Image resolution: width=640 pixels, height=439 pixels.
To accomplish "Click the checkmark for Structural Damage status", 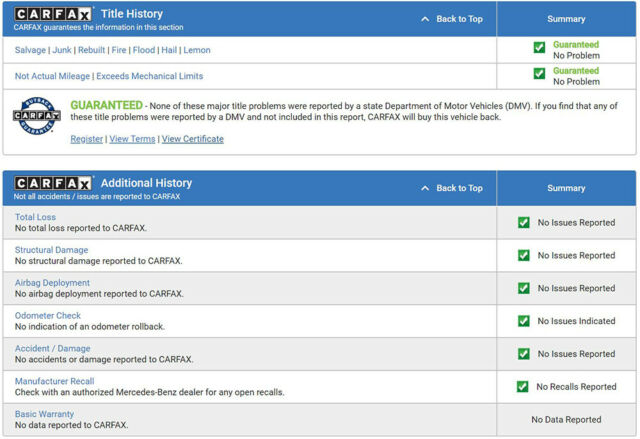I will 523,255.
